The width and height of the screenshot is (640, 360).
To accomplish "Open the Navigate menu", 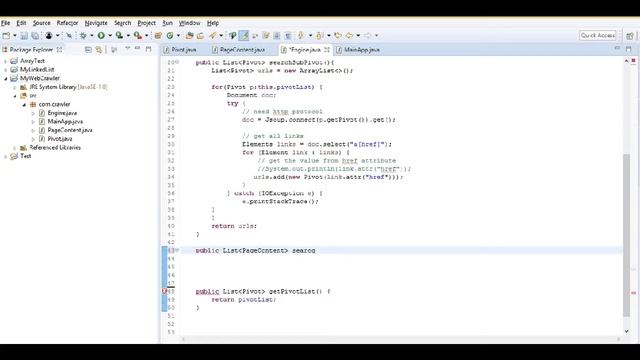I will tap(96, 23).
